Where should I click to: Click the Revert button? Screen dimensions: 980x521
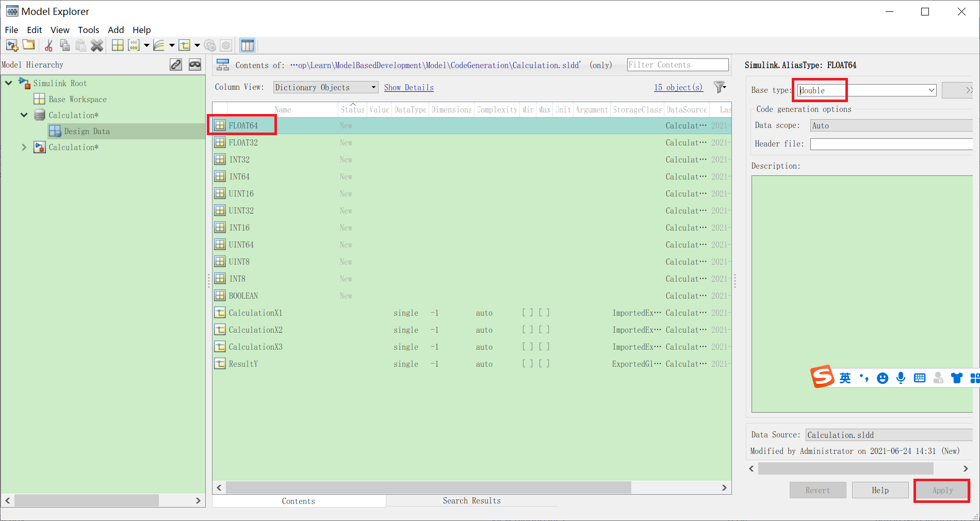point(818,491)
